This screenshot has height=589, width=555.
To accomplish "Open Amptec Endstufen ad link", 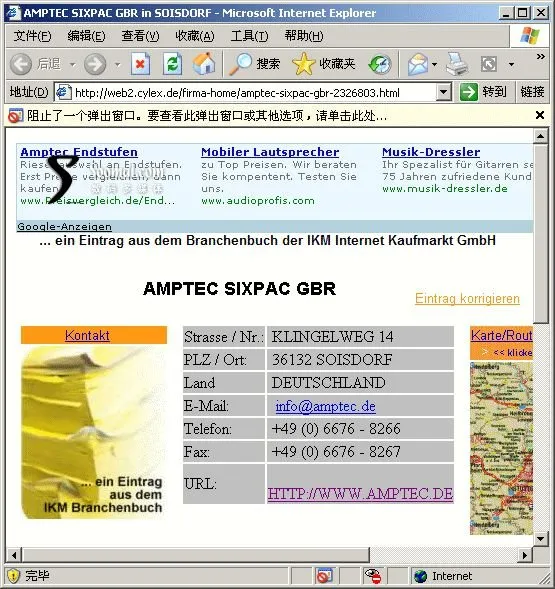I will point(79,152).
